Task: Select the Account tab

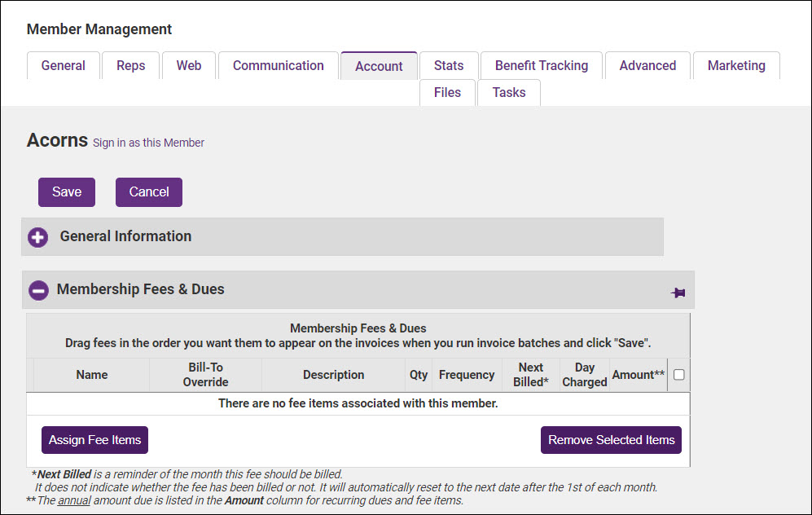Action: [379, 67]
